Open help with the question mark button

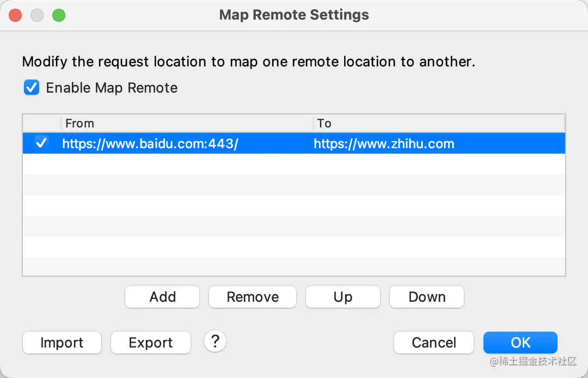[215, 342]
